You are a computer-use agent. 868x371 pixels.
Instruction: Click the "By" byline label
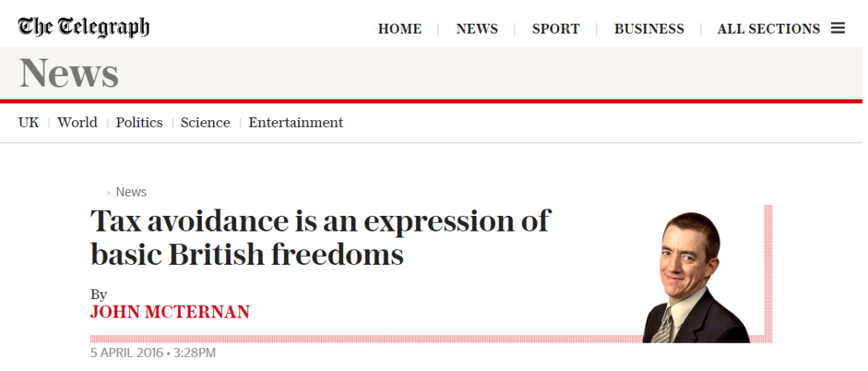99,295
